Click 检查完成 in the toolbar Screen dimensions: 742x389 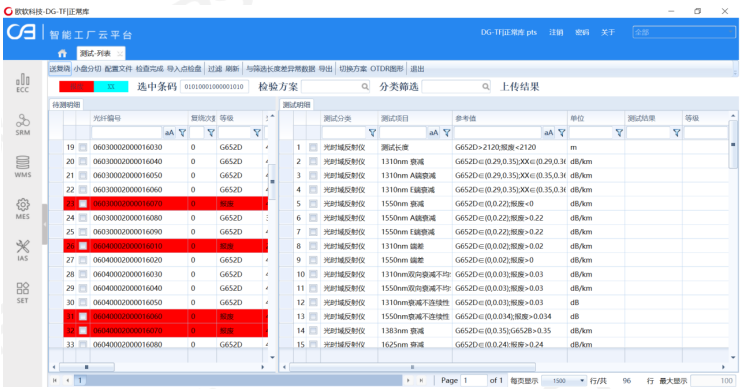pyautogui.click(x=150, y=69)
